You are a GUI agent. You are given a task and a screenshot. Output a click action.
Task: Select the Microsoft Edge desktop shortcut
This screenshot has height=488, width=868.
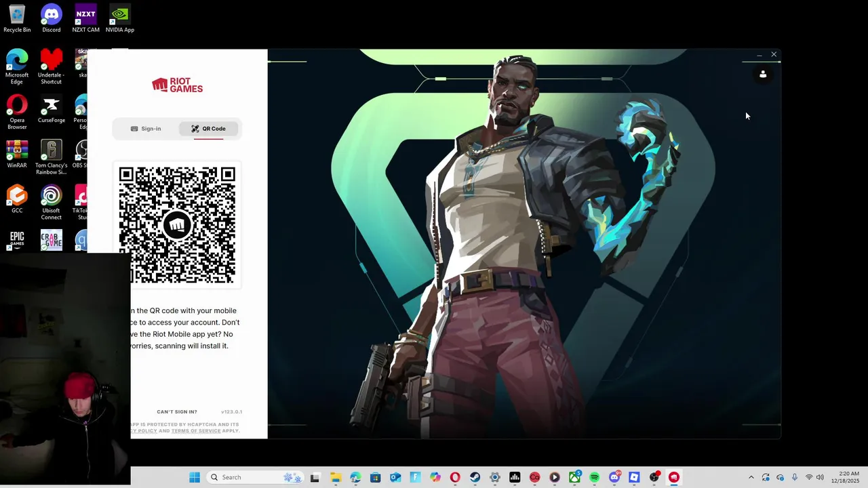[17, 67]
